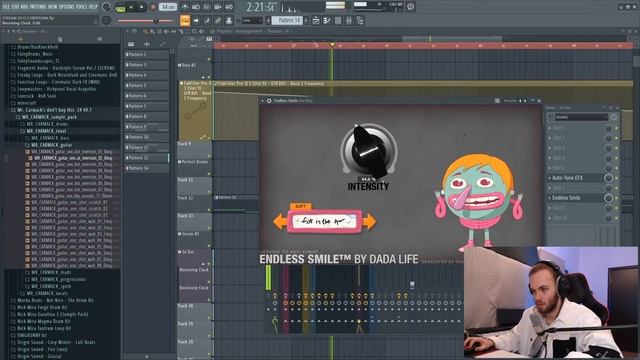Open the Endless Smile slot arrow menu in the mixer
The image size is (640, 360).
click(549, 198)
